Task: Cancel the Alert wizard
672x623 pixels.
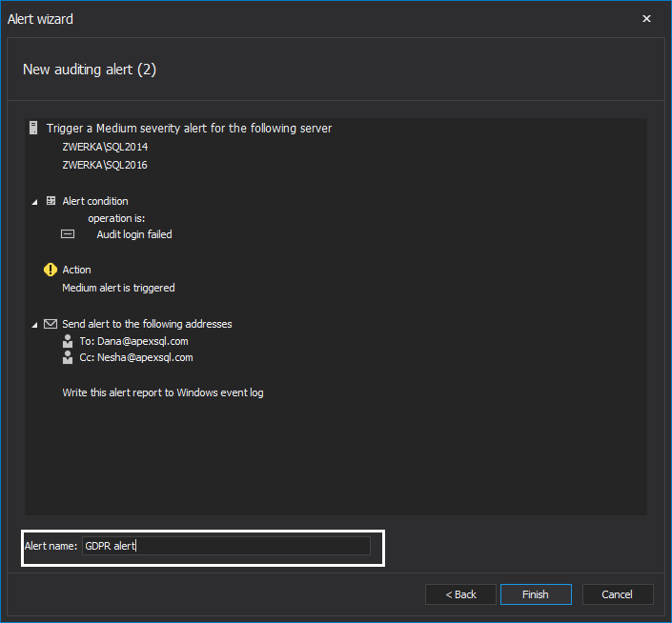Action: click(x=618, y=594)
